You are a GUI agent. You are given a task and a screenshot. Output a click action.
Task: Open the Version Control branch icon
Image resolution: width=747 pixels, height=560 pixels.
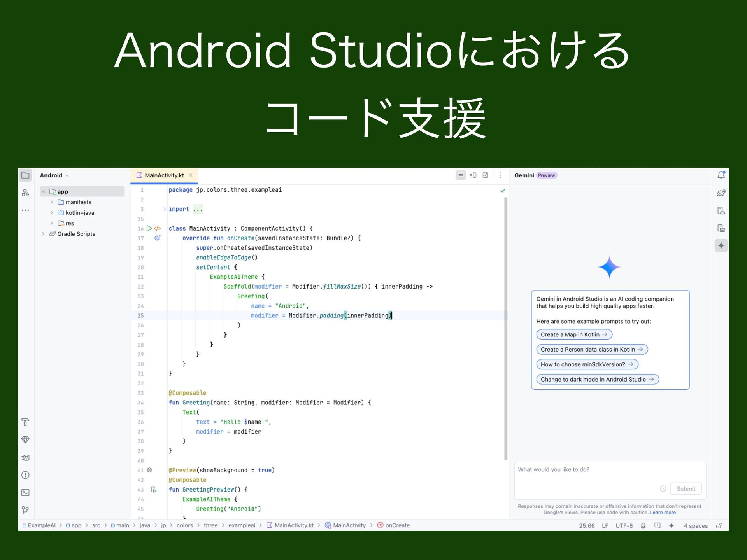[26, 510]
